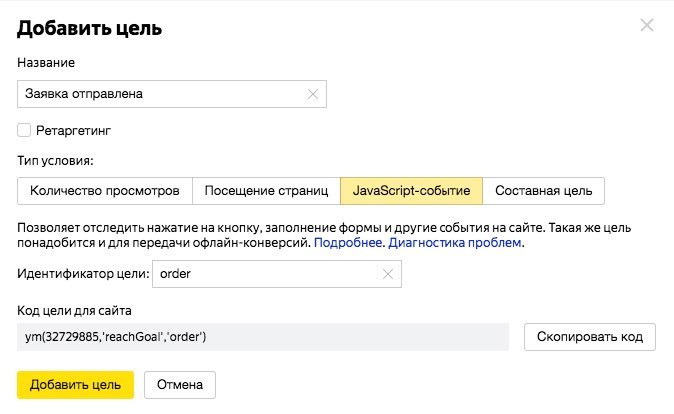Close the Добавить цель dialog
Viewport: 674px width, 414px height.
[647, 26]
